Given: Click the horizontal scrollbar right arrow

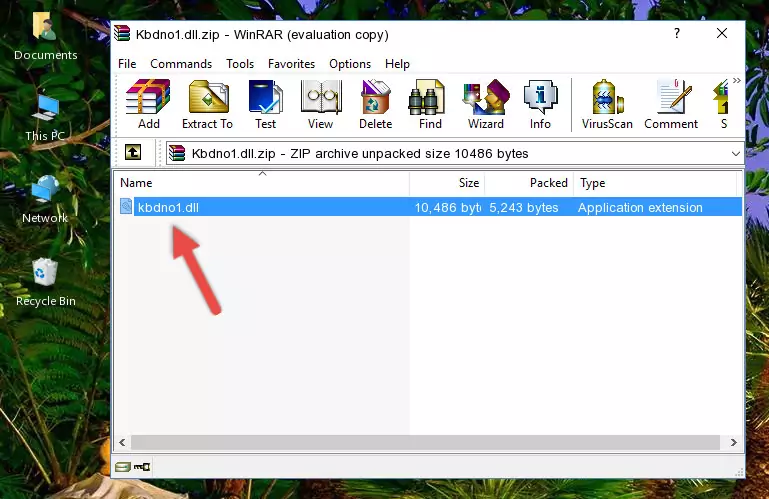Looking at the screenshot, I should 733,443.
